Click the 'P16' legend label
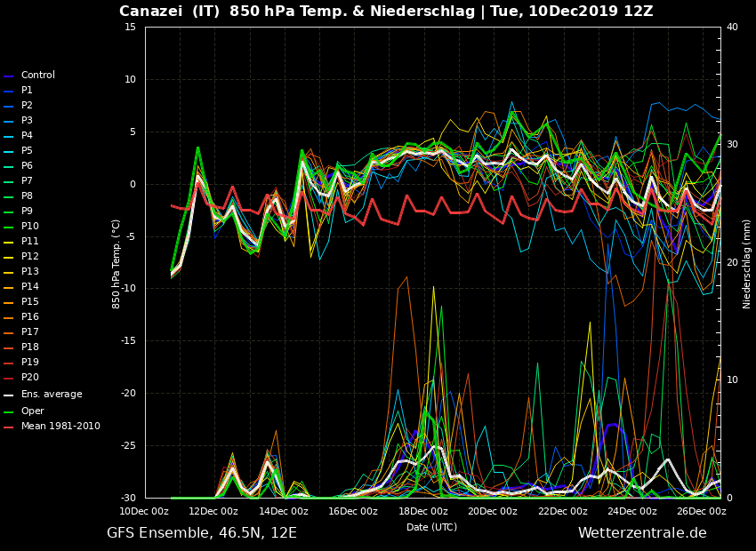 click(30, 316)
